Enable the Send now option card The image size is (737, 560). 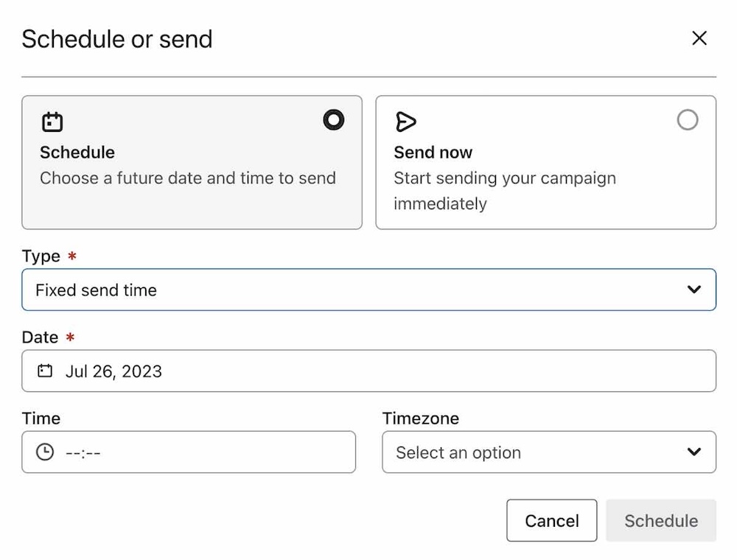[545, 162]
